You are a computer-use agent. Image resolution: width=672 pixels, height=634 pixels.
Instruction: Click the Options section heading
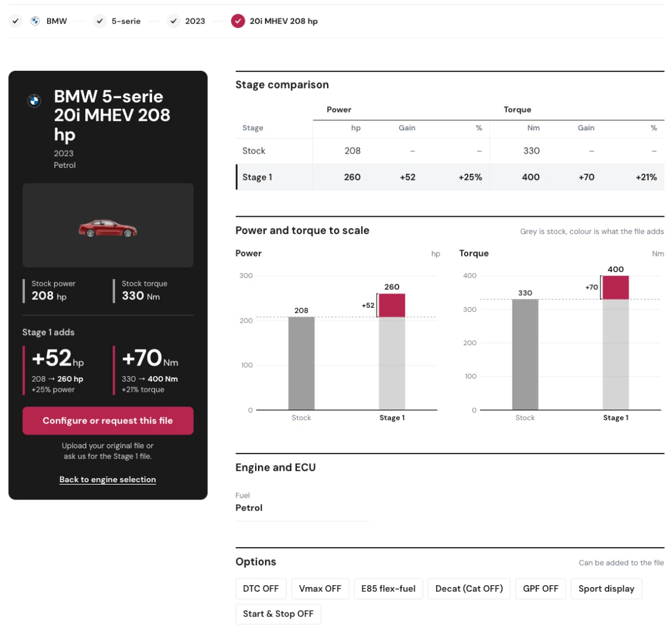click(x=256, y=561)
